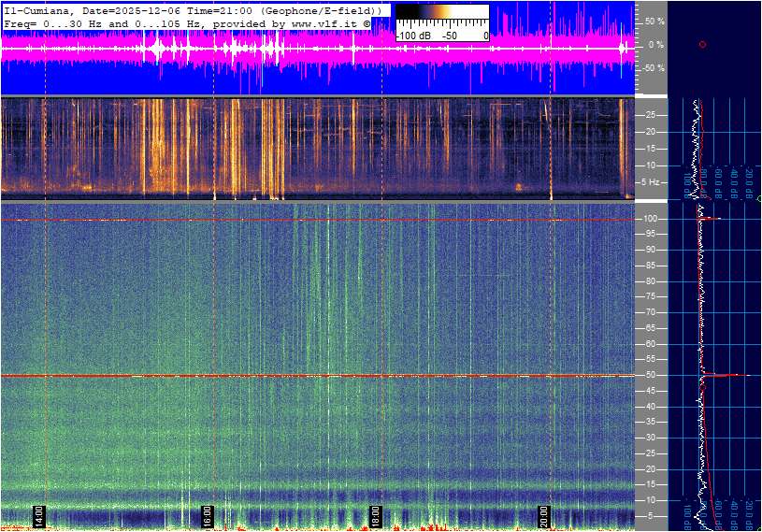Viewport: 762px width, 532px height.
Task: Click the 10 Hz tick on lower frequency axis
Action: tap(652, 500)
